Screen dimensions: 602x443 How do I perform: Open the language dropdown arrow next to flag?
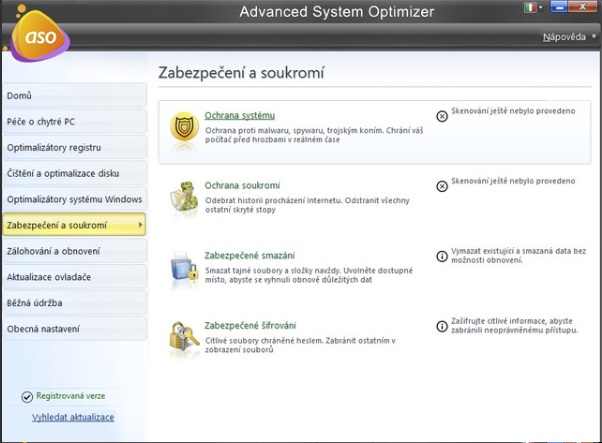[x=541, y=8]
